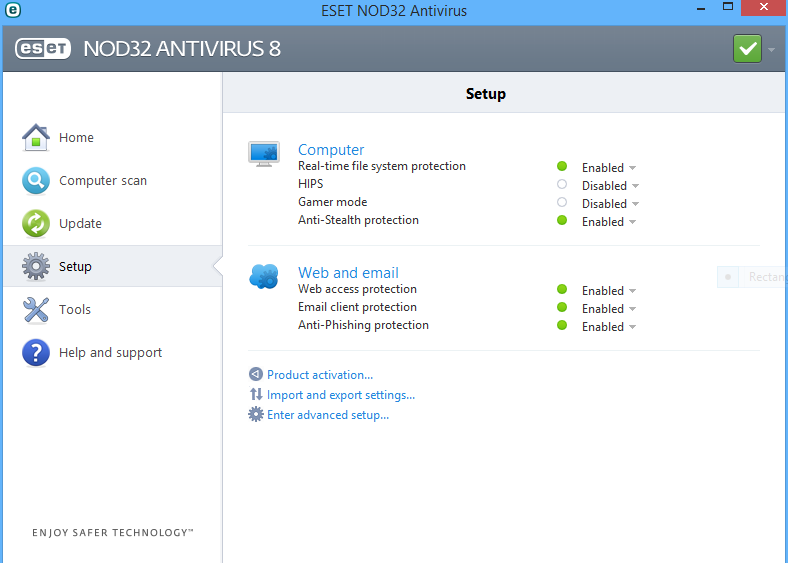Screen dimensions: 788x563
Task: Click the ESET logo in header
Action: (x=43, y=49)
